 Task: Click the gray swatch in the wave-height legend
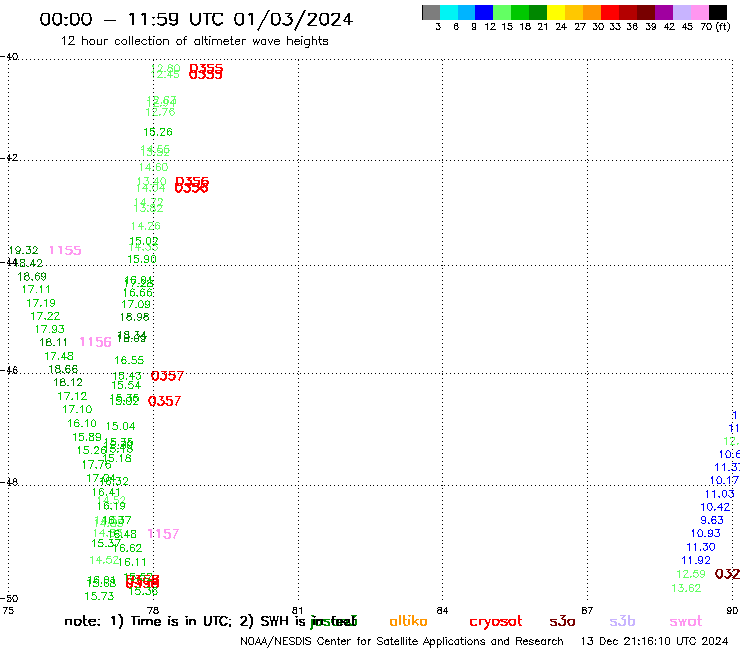point(431,12)
